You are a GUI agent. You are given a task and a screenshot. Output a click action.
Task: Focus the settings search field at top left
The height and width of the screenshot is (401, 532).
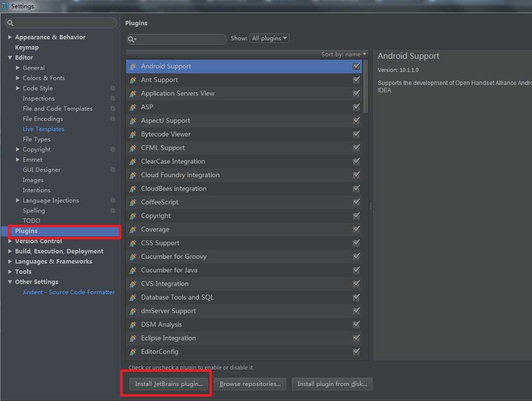click(x=63, y=23)
